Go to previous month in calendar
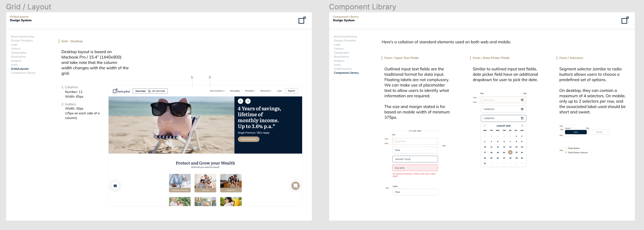This screenshot has width=644, height=230. coord(485,126)
